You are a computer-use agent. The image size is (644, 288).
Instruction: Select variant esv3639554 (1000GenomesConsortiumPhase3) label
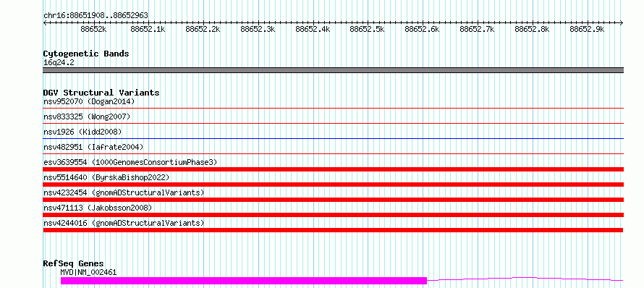tap(130, 162)
